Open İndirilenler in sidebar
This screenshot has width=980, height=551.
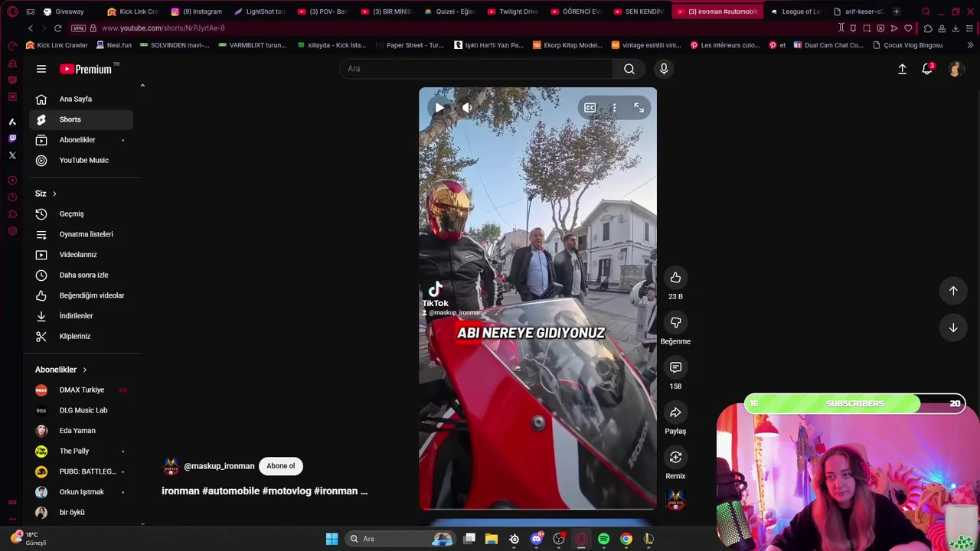(81, 316)
